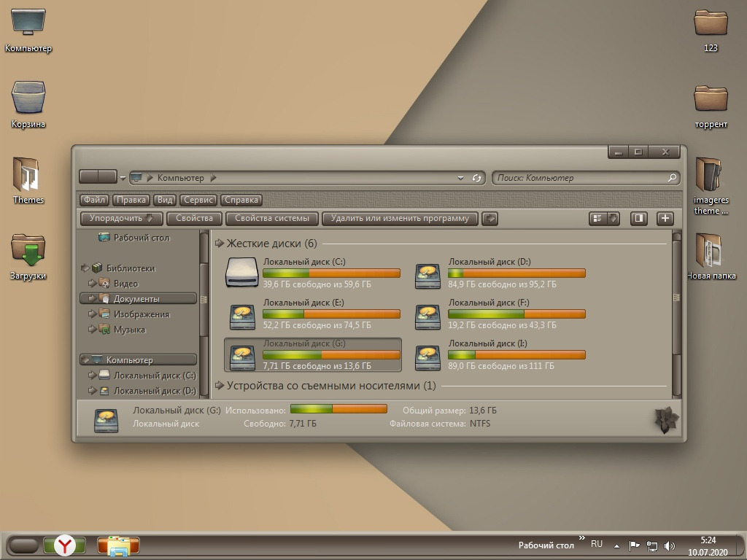The height and width of the screenshot is (560, 747).
Task: Open the Упорядочить dropdown menu
Action: point(121,218)
